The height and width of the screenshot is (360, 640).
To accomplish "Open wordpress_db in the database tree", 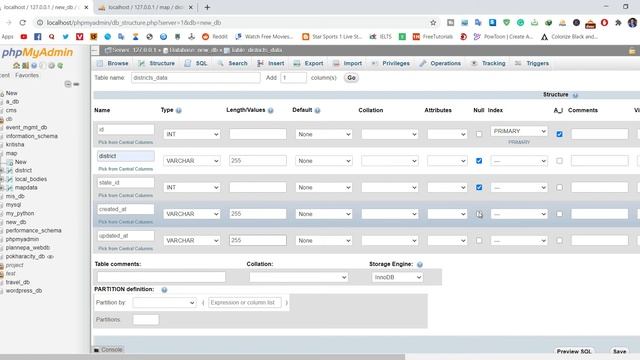I will pyautogui.click(x=24, y=291).
